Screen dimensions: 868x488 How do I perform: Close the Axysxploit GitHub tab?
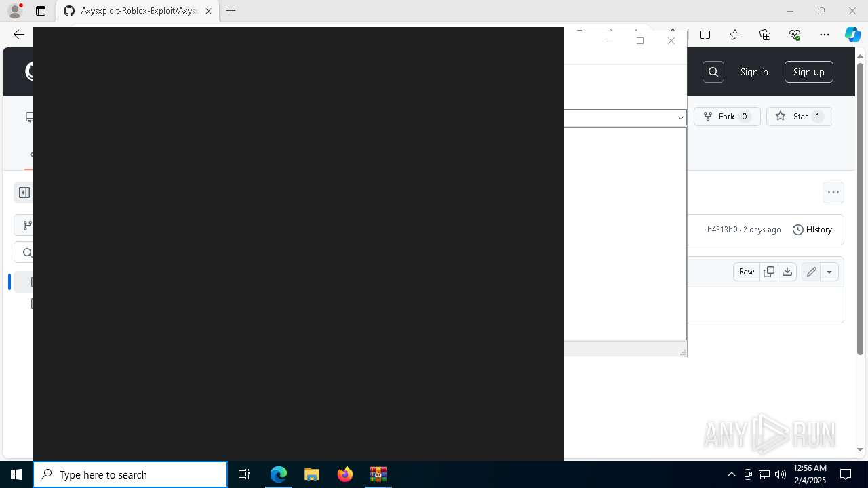[x=208, y=11]
